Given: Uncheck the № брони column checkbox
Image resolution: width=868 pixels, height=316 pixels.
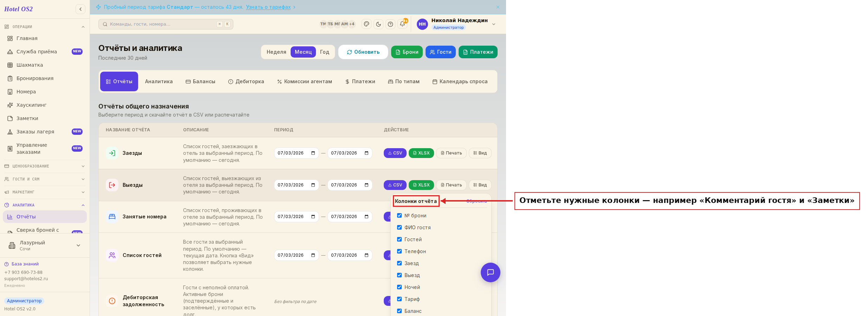Looking at the screenshot, I should [x=399, y=216].
